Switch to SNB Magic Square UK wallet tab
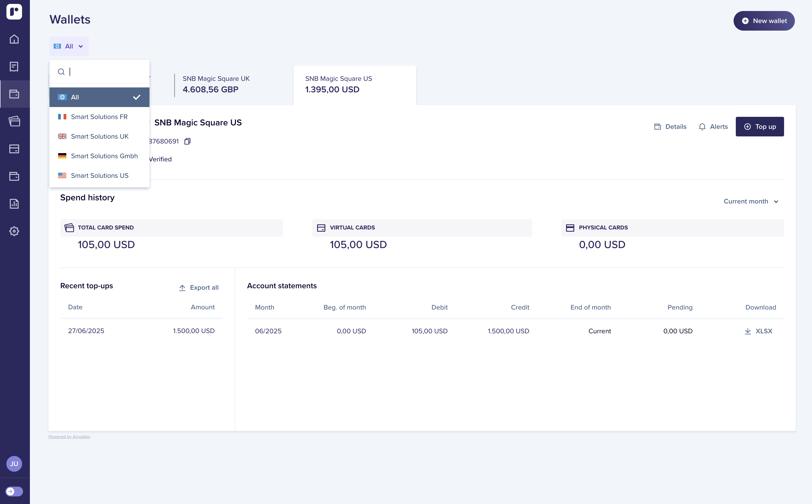The width and height of the screenshot is (812, 504). coord(216,84)
